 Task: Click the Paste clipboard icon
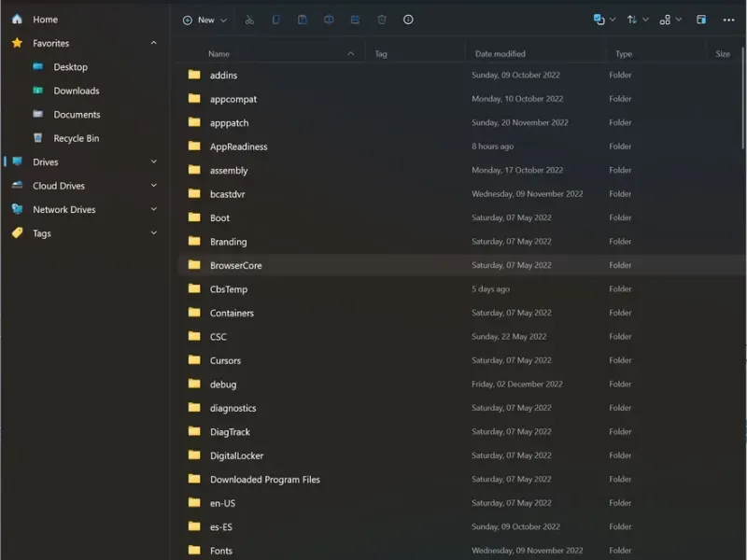click(x=303, y=20)
